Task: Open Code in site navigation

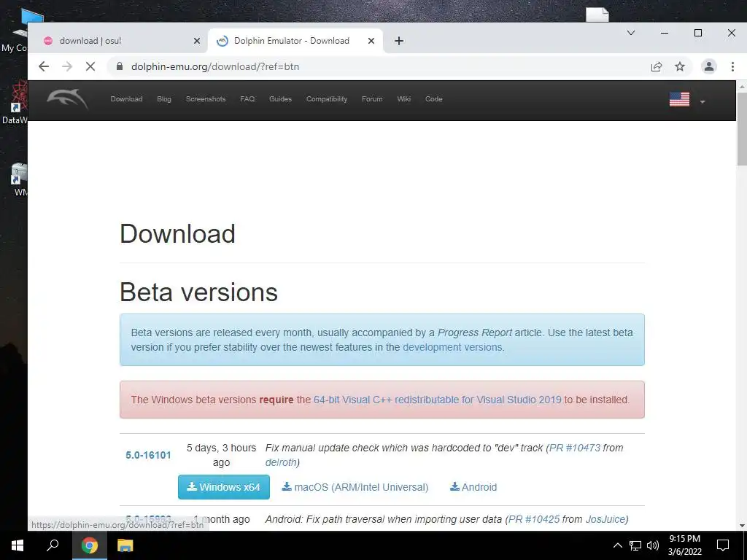Action: (433, 99)
